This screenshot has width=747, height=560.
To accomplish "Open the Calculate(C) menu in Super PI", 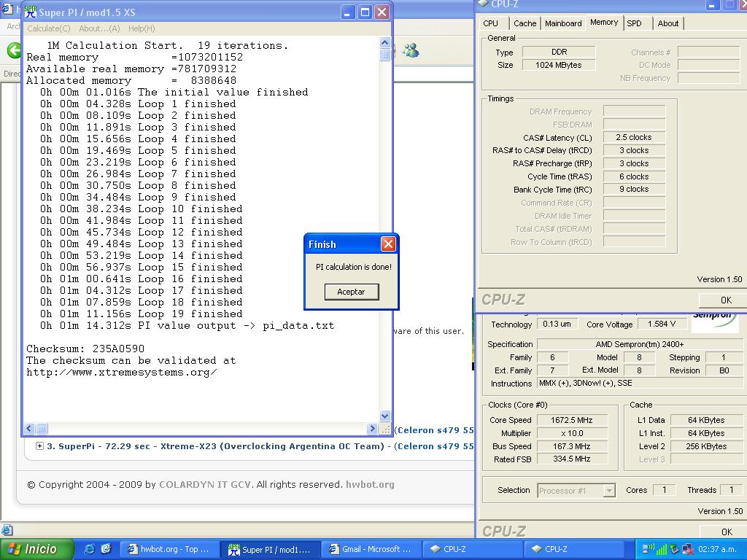I will pyautogui.click(x=49, y=28).
